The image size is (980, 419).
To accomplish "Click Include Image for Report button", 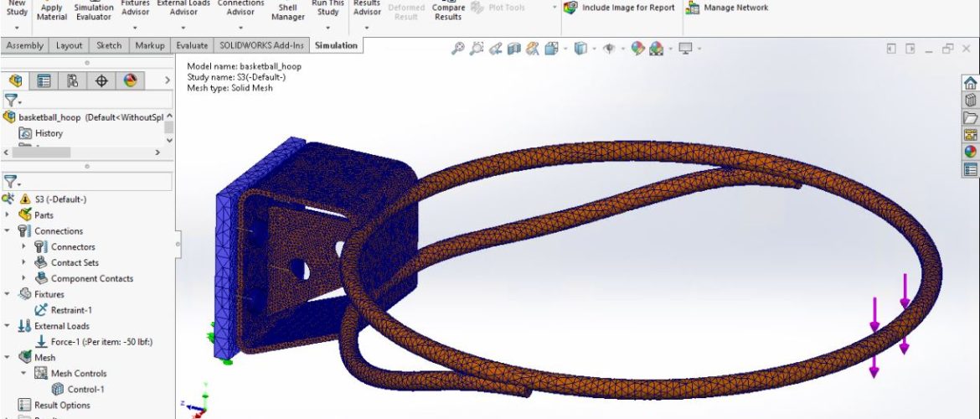I will 620,8.
